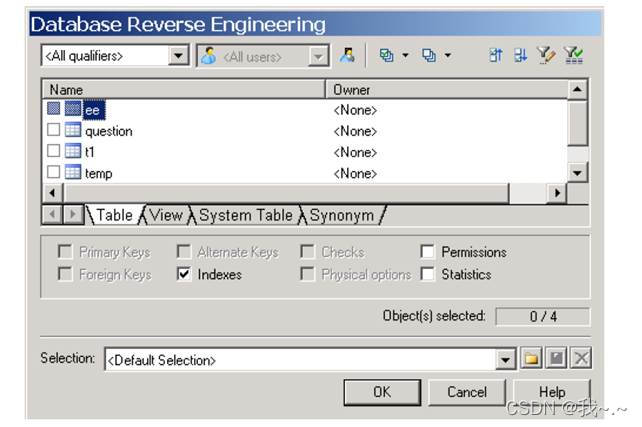The height and width of the screenshot is (427, 642).
Task: Click the delete selection X icon
Action: (581, 359)
